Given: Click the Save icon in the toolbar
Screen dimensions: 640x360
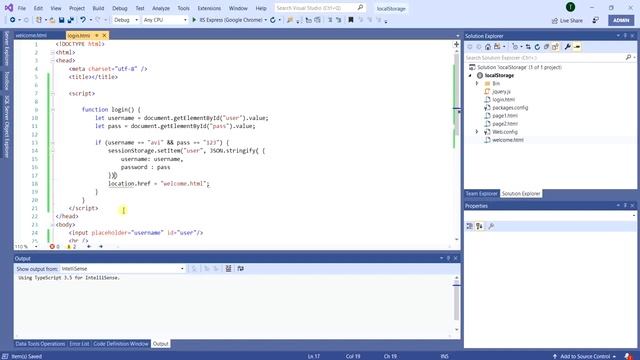Looking at the screenshot, I should pos(62,20).
